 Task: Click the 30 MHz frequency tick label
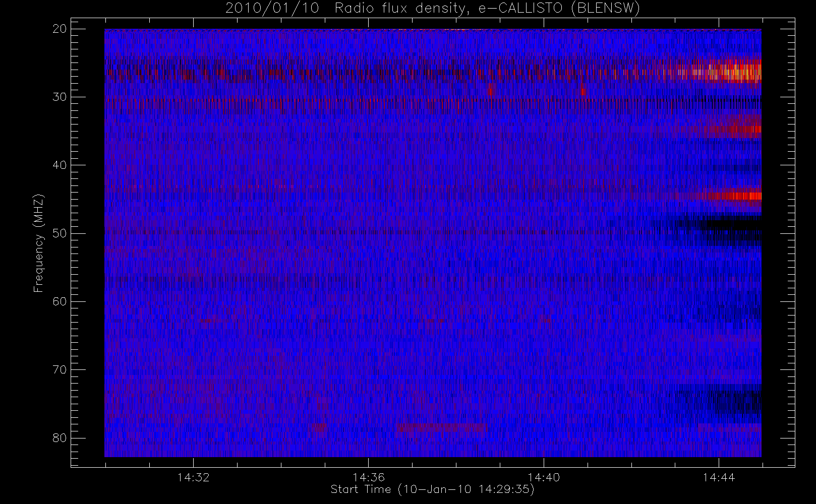click(x=60, y=97)
